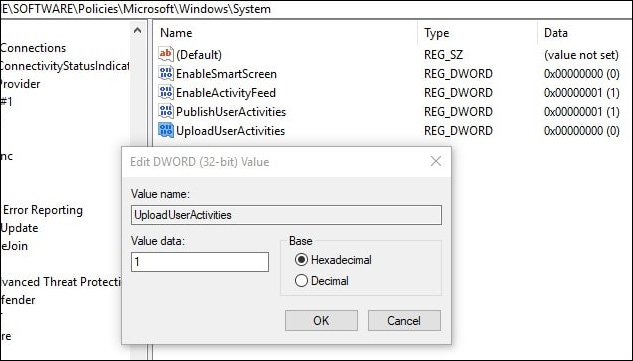
Task: Click the (Default) string value icon
Action: 166,54
